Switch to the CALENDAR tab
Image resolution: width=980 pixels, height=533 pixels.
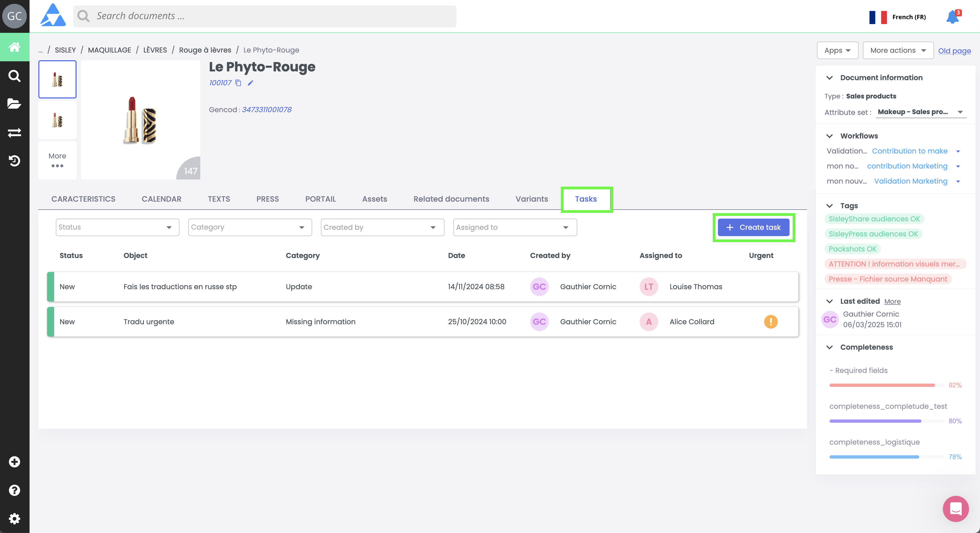161,199
